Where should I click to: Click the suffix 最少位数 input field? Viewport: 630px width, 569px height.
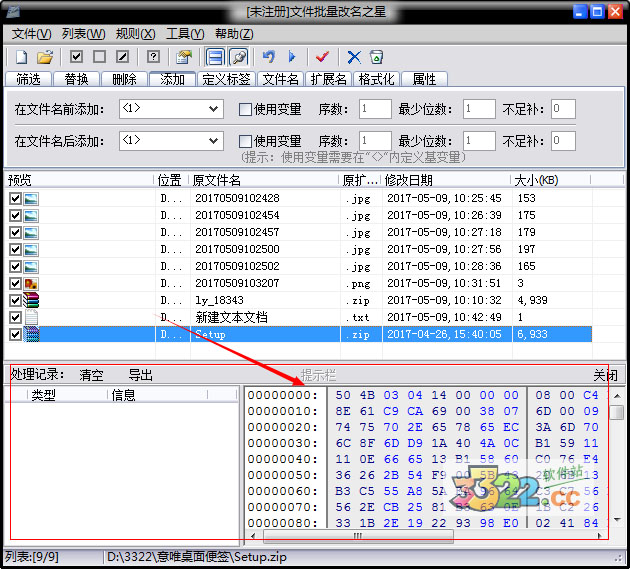479,141
